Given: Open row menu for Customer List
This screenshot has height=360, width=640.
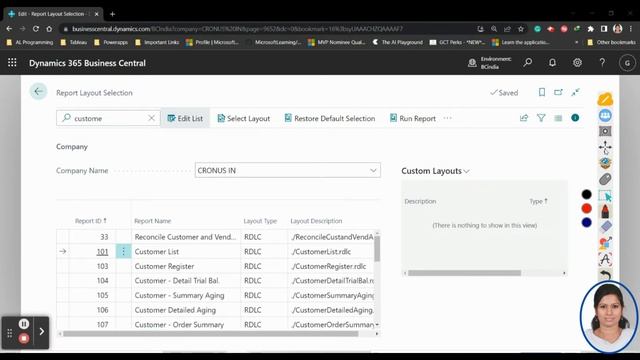Looking at the screenshot, I should (x=123, y=251).
